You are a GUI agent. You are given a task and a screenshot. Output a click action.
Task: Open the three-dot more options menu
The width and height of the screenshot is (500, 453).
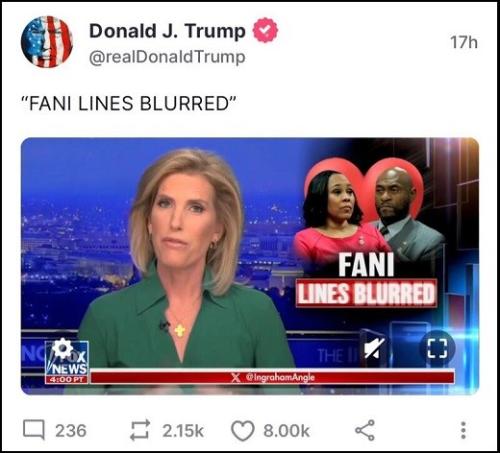point(463,430)
